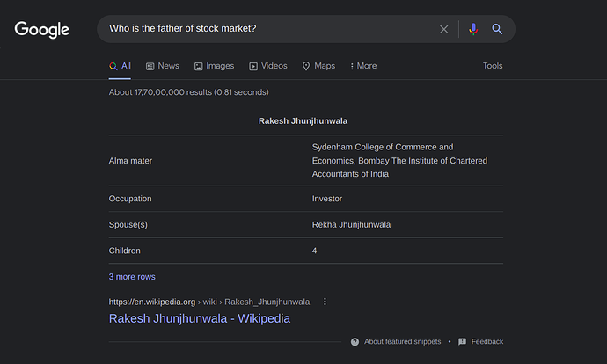The width and height of the screenshot is (607, 364).
Task: Click the Rekha Jhunjhunwala value
Action: tap(352, 225)
